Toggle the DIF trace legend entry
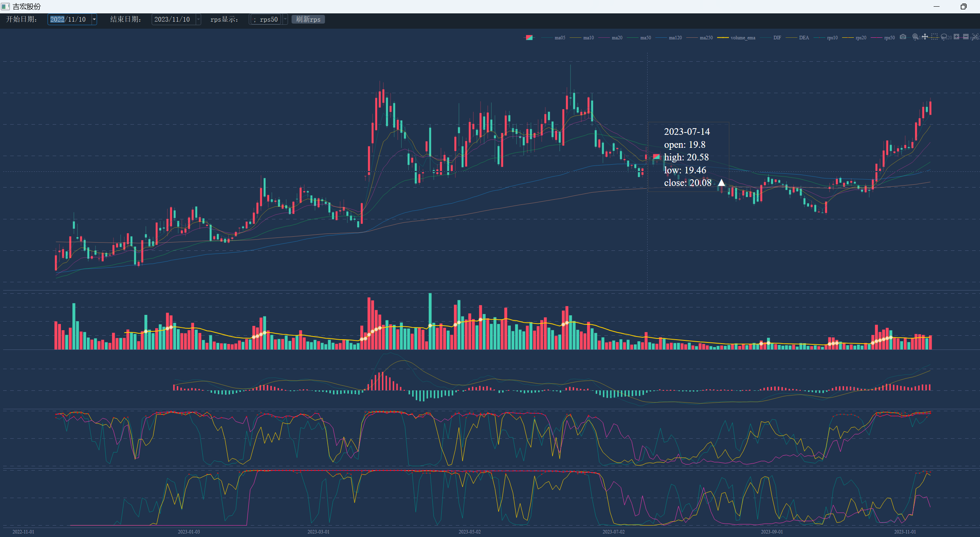 pos(771,38)
